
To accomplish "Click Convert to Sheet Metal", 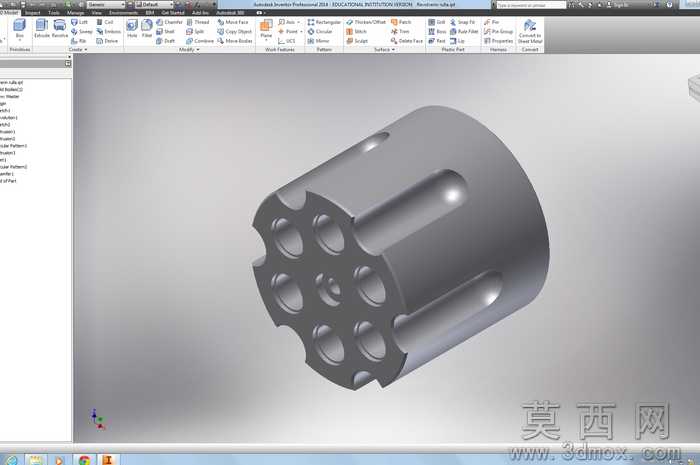I will [x=530, y=31].
